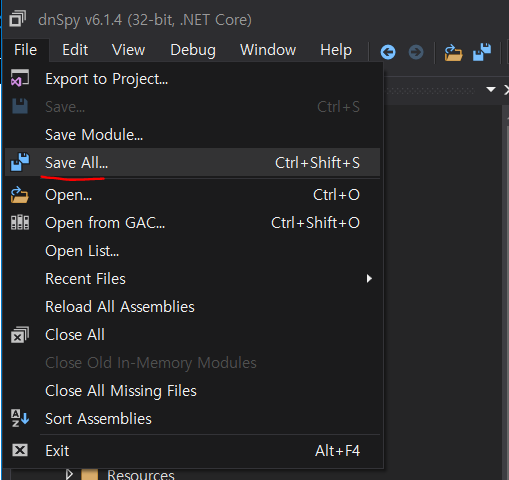This screenshot has width=509, height=480.
Task: Click the X icon beside Exit
Action: point(20,450)
